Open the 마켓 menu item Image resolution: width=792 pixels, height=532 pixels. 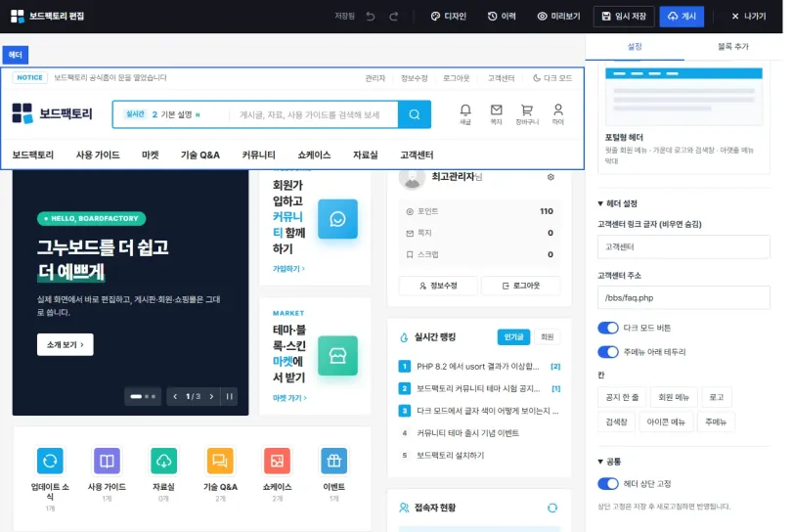click(150, 155)
